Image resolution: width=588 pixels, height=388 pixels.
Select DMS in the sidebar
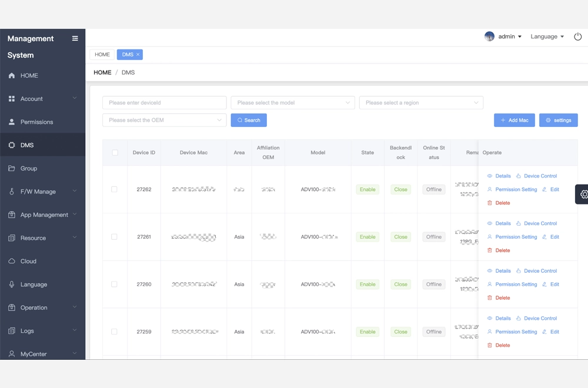click(42, 145)
